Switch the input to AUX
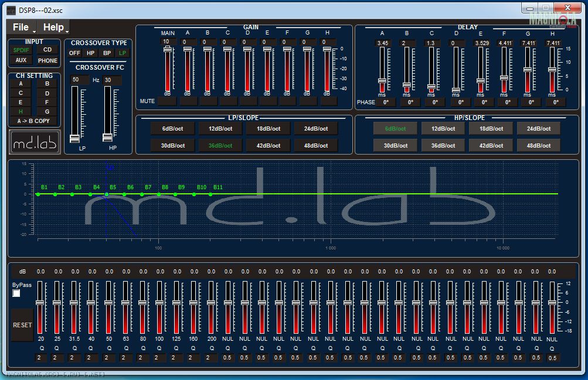 click(21, 60)
